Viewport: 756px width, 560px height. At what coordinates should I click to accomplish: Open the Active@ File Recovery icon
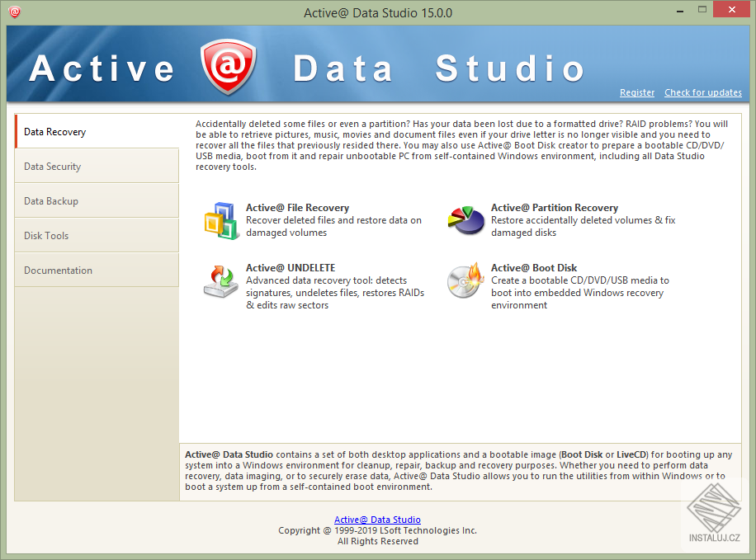point(222,221)
